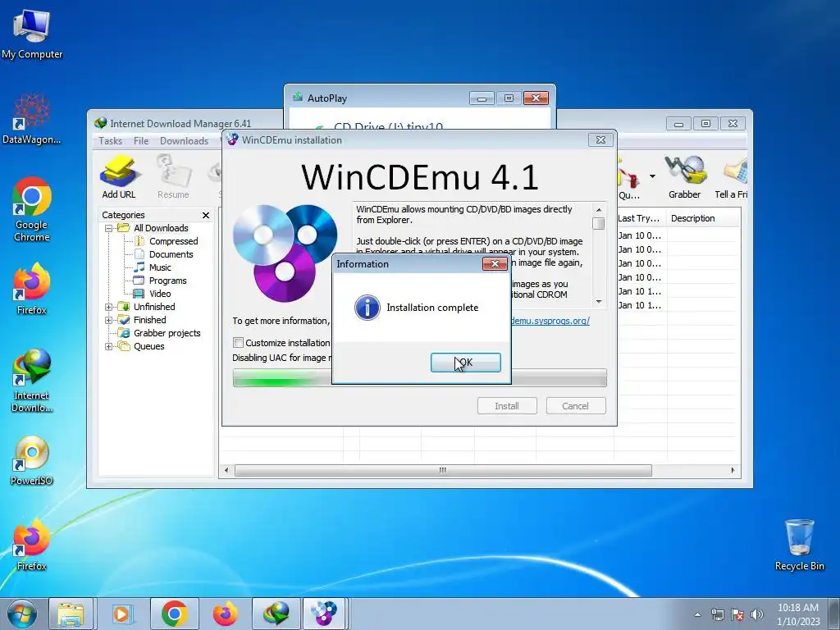The width and height of the screenshot is (840, 630).
Task: Maximize the Internet Download Manager window
Action: tap(705, 124)
